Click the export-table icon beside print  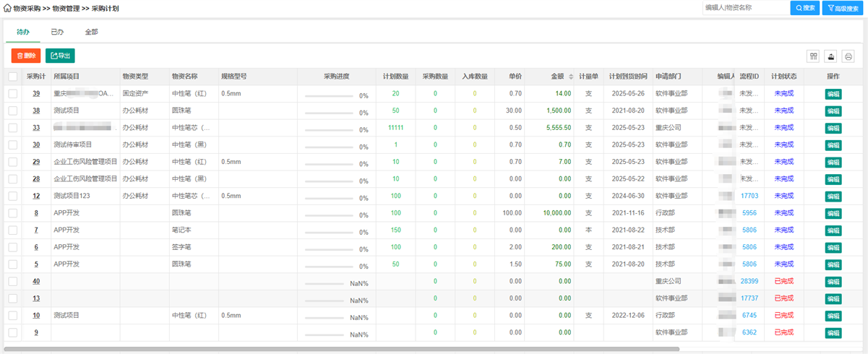tap(831, 56)
